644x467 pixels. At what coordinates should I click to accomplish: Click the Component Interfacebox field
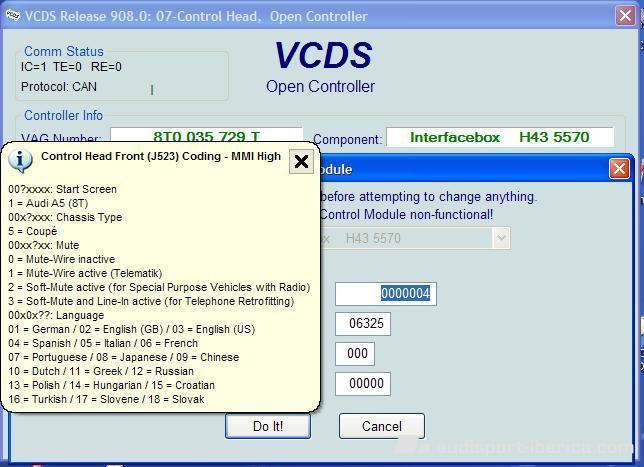point(499,137)
